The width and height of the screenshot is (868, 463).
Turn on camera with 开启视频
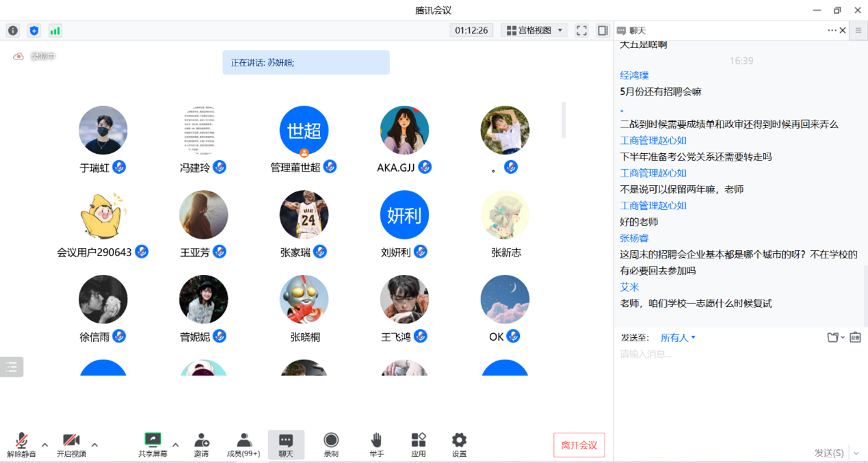click(71, 444)
